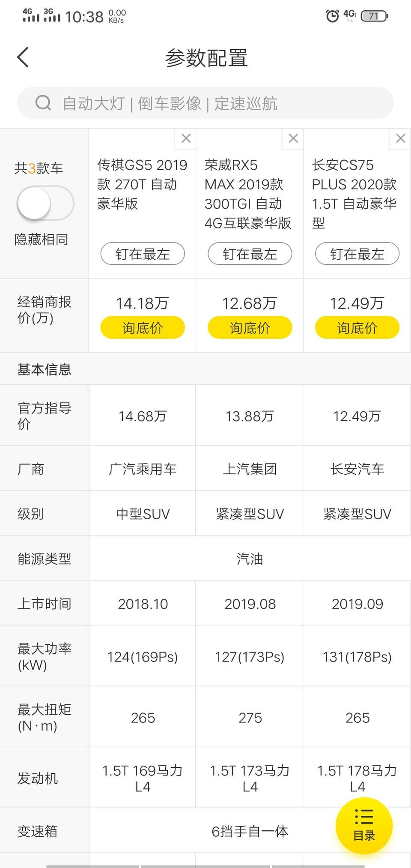Tap the 广汽乘用车 manufacturer cell
411x868 pixels.
point(143,469)
